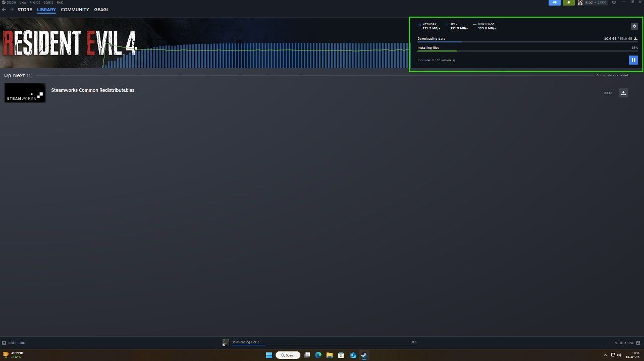644x361 pixels.
Task: Click the DISK USAGE statistic
Action: [x=485, y=26]
